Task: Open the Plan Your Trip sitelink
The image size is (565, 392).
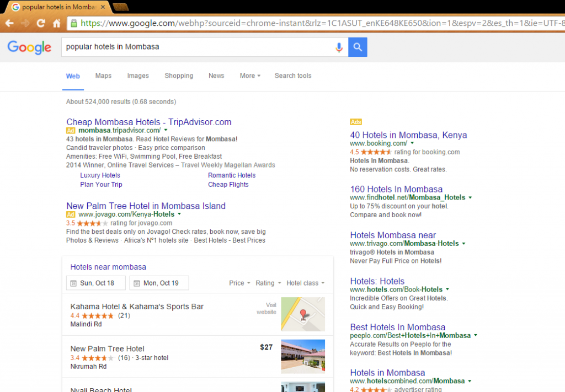Action: (102, 185)
